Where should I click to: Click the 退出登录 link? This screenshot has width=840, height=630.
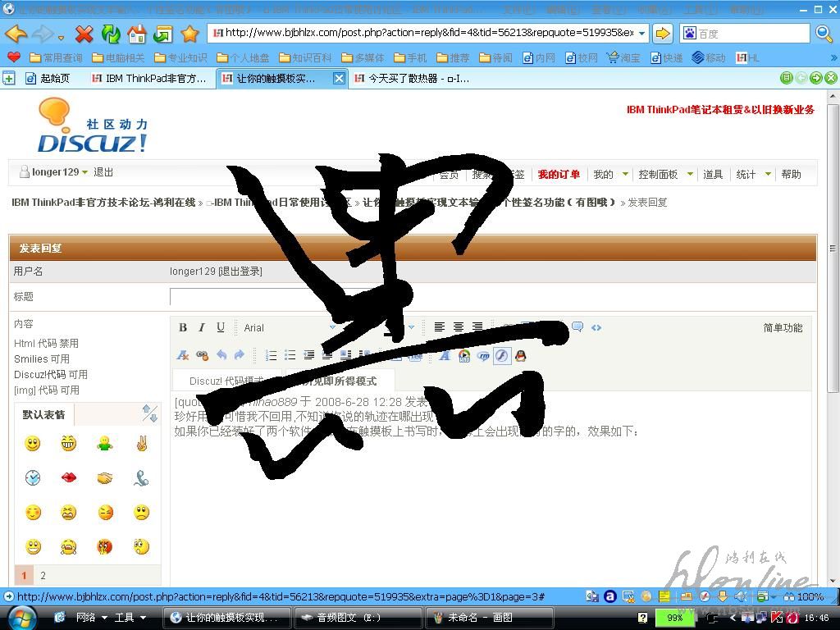240,271
